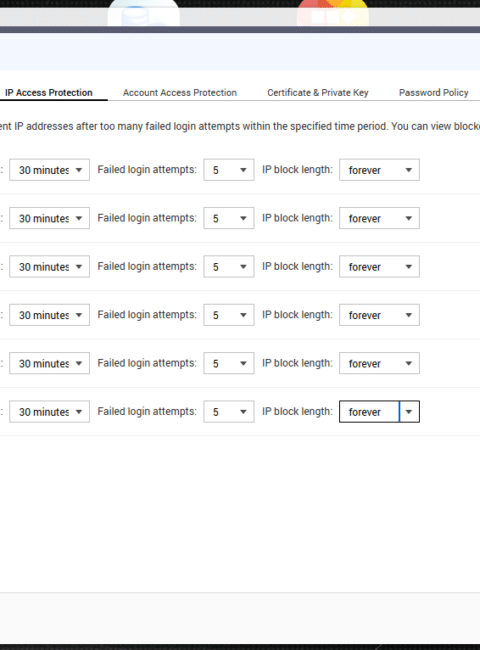
Task: Switch to the Account Access Protection tab
Action: [179, 92]
